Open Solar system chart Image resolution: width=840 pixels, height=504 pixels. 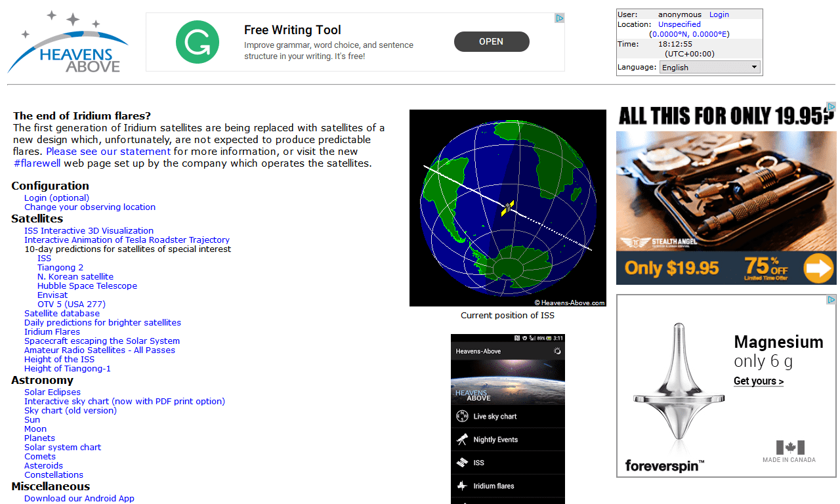click(x=63, y=447)
